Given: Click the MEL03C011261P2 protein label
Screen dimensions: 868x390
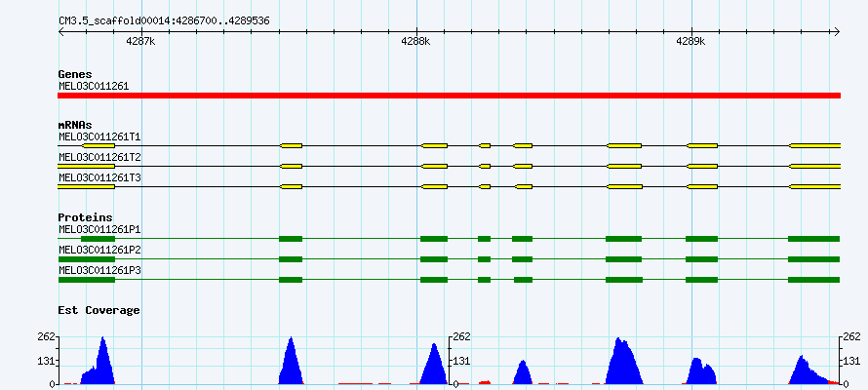Looking at the screenshot, I should (99, 250).
